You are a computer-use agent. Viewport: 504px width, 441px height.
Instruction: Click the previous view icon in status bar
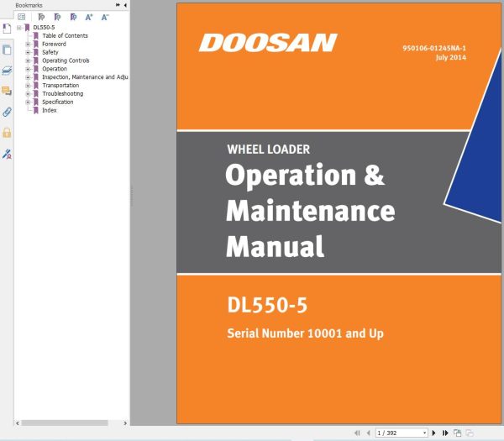[x=457, y=433]
